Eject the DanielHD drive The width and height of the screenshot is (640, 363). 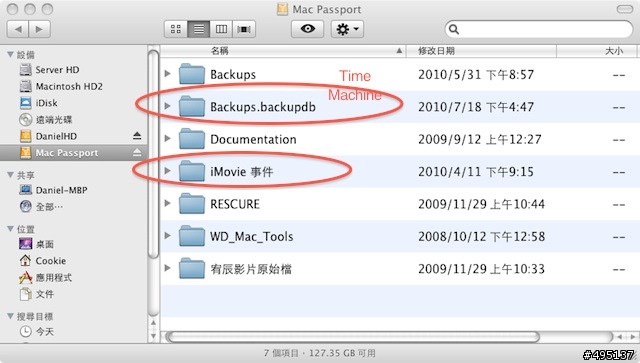[137, 136]
